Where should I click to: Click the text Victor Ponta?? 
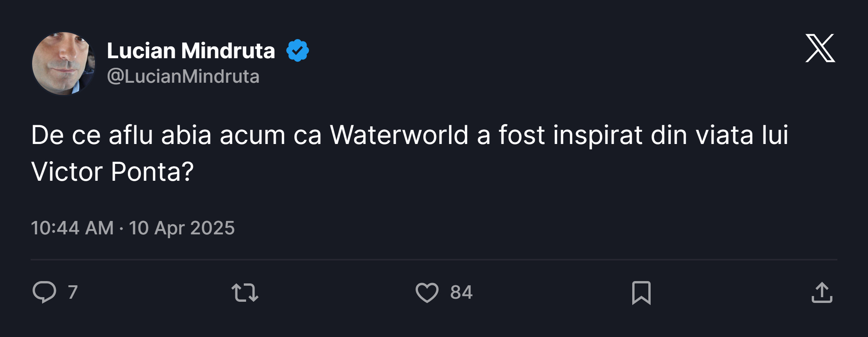(113, 171)
